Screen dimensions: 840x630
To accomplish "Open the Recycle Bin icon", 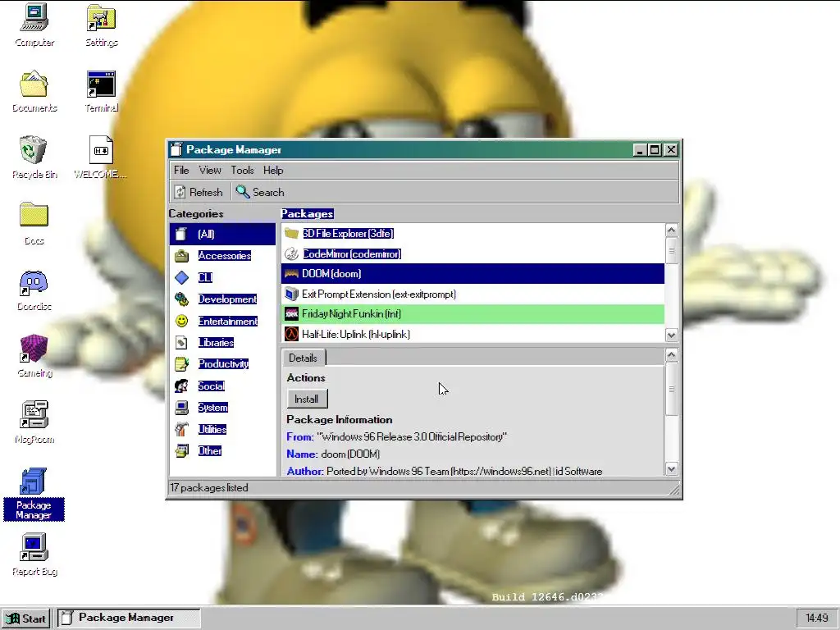I will (34, 157).
